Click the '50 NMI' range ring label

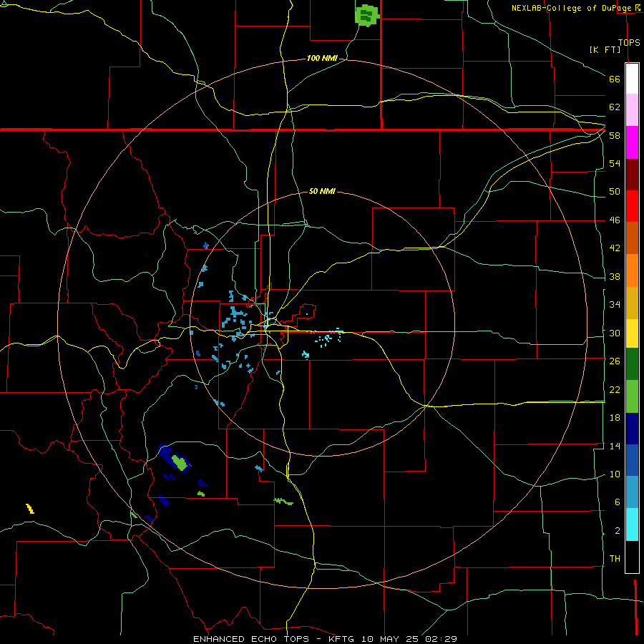(322, 191)
